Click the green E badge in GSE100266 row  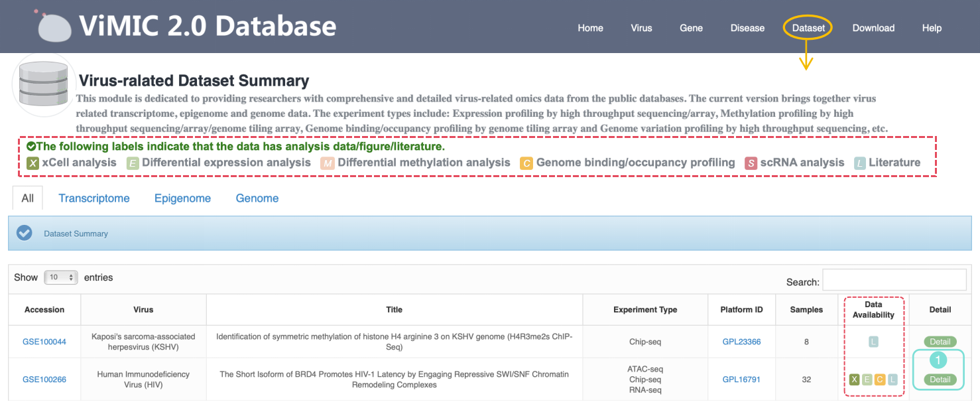(x=867, y=379)
